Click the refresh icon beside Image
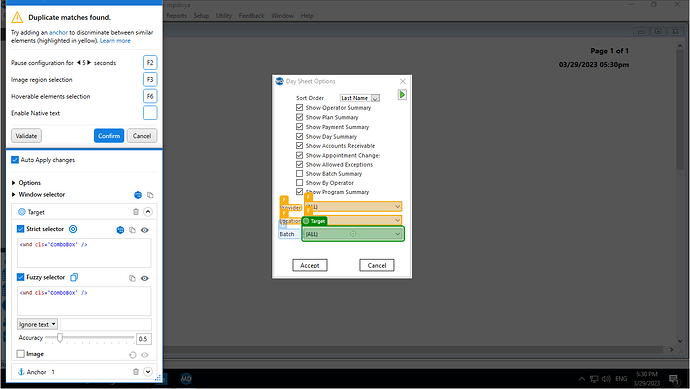Image resolution: width=690 pixels, height=389 pixels. click(x=132, y=355)
